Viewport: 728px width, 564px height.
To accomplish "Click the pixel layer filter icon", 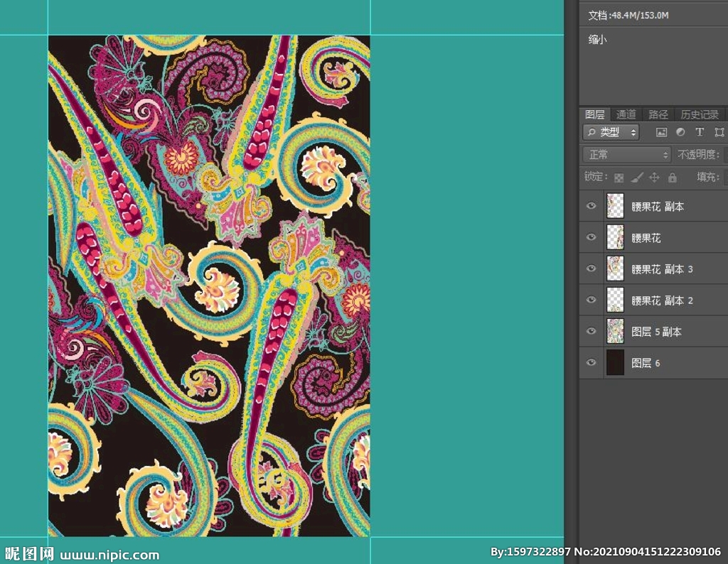I will click(661, 132).
